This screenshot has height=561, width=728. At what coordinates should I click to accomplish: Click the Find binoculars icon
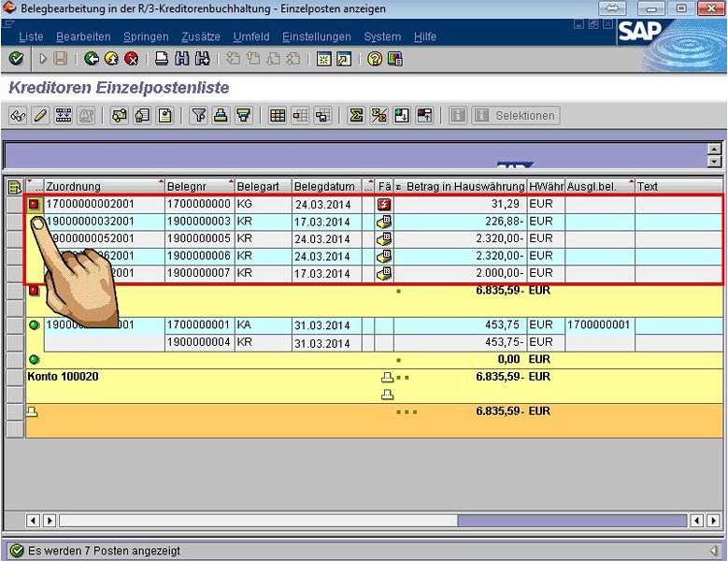point(182,59)
